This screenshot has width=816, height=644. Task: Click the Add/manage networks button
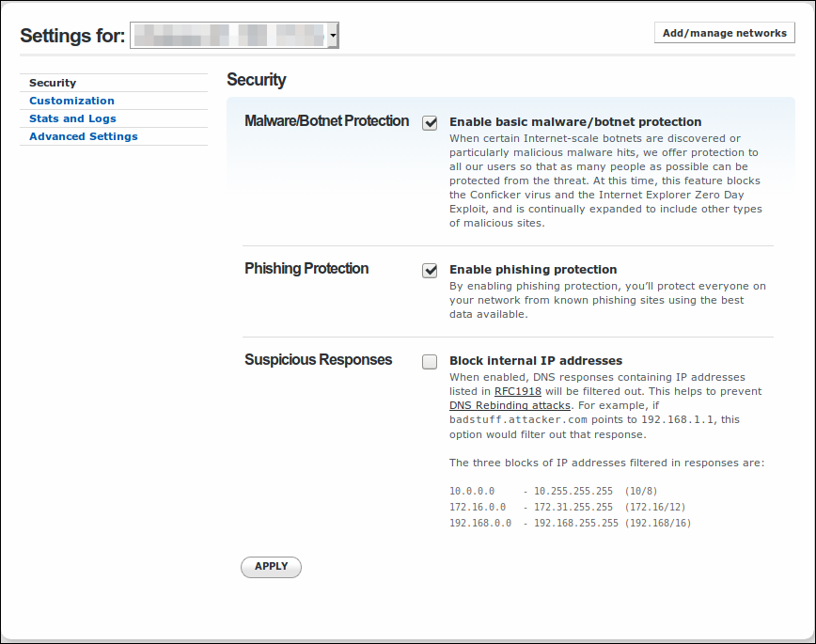[x=724, y=33]
